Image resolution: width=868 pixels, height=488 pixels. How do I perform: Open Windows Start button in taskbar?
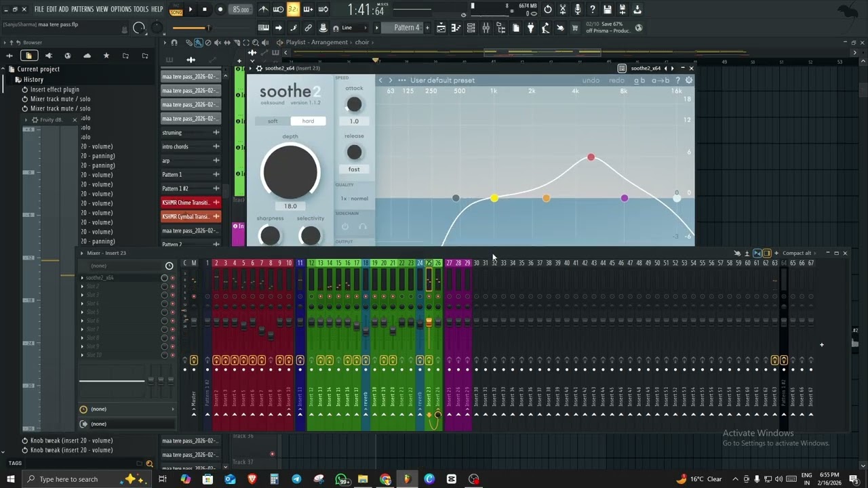10,479
